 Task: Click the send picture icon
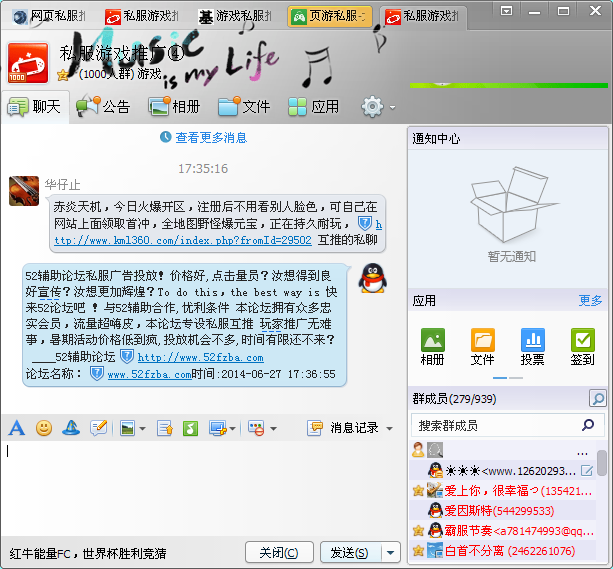pyautogui.click(x=127, y=428)
